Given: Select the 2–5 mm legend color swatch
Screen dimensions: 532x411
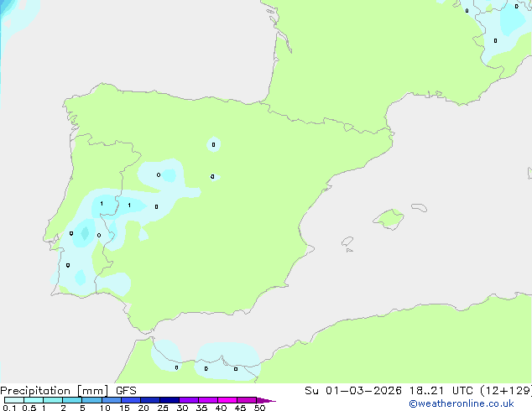Looking at the screenshot, I should pos(72,400).
